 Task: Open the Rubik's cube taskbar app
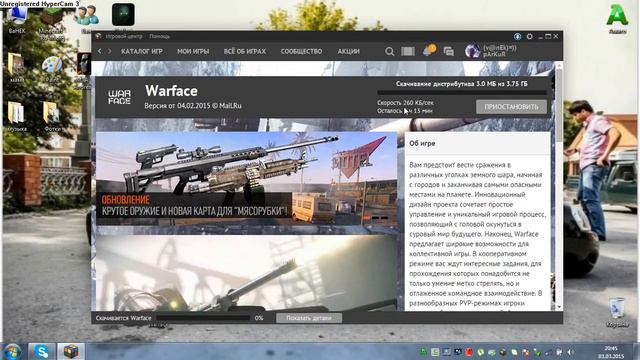coord(71,351)
